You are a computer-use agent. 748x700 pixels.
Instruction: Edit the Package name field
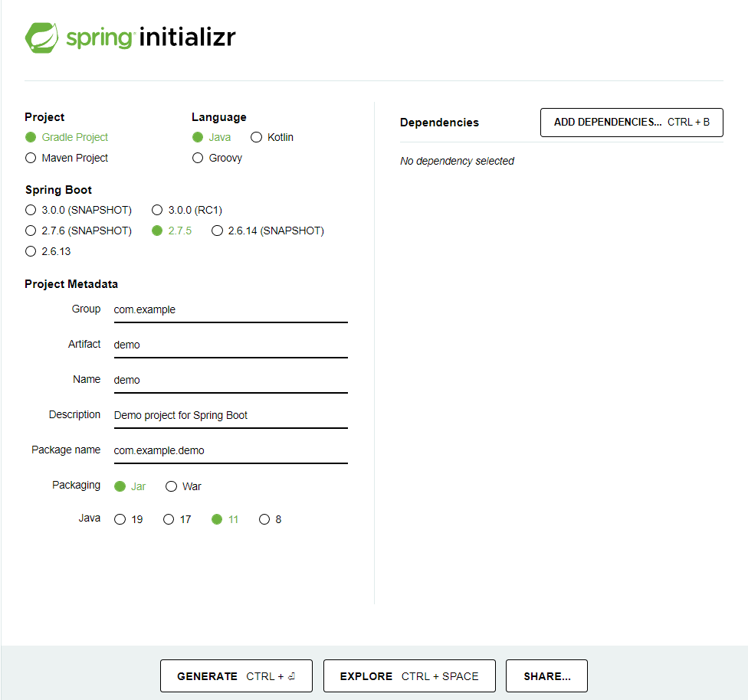(231, 452)
